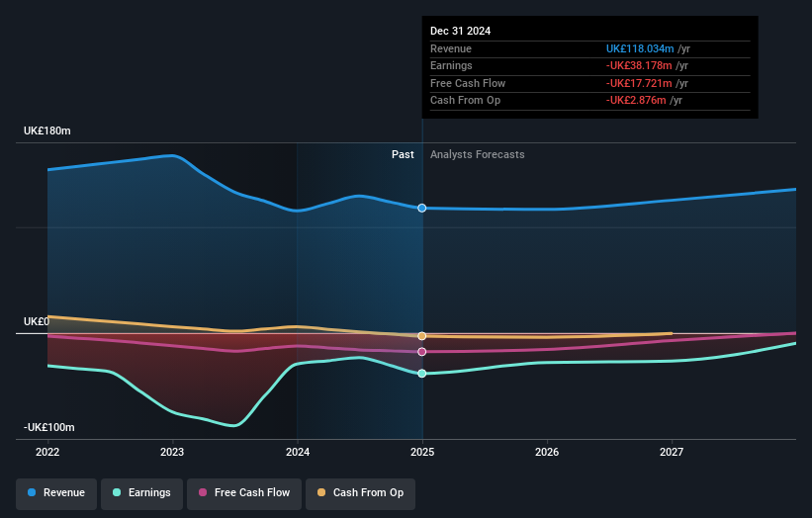The width and height of the screenshot is (812, 518).
Task: Toggle the Cash From Op legend button
Action: coord(360,493)
